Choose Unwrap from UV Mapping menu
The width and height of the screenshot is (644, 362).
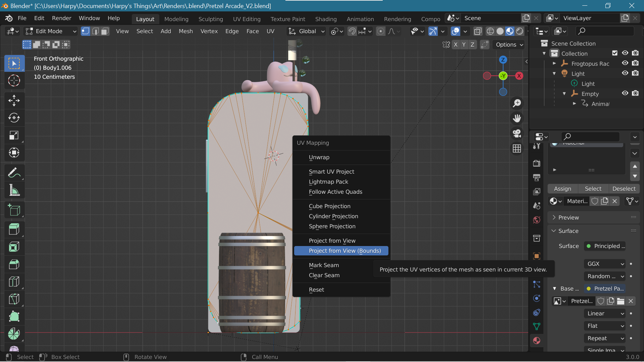tap(341, 157)
